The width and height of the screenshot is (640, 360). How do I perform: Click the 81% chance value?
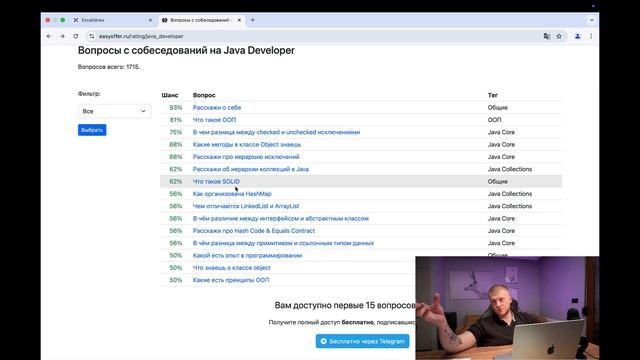coord(176,120)
